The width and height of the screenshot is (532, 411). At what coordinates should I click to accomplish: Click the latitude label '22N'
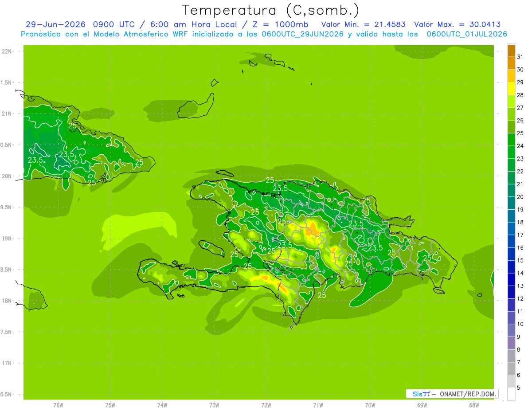(x=7, y=51)
